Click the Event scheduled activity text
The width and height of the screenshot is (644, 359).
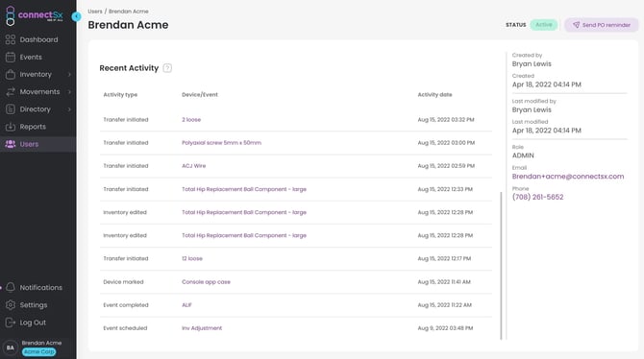point(125,328)
